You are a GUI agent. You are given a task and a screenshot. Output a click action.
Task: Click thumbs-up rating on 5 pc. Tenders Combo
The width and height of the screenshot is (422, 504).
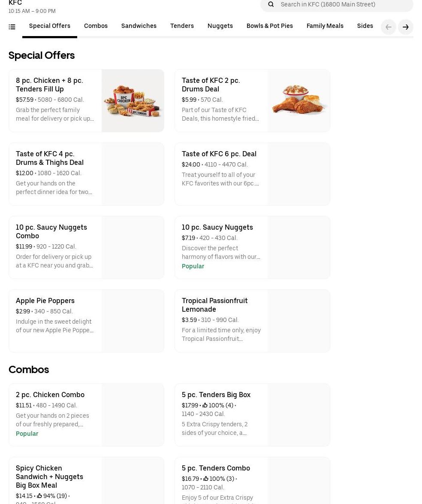(x=206, y=479)
